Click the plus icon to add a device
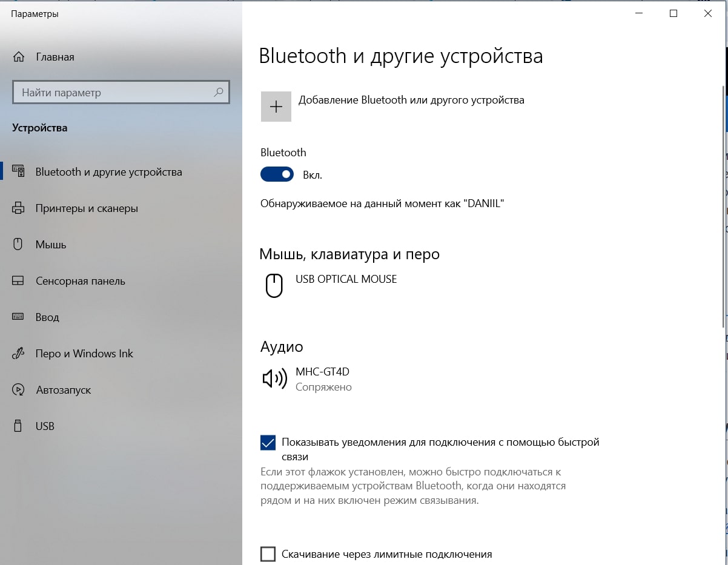 click(276, 107)
